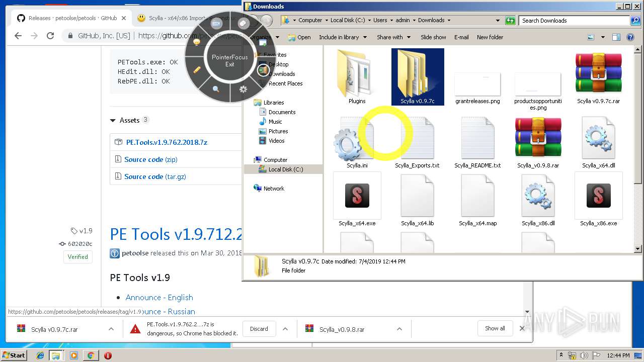644x362 pixels.
Task: Open Music library in navigation pane
Action: pos(275,122)
